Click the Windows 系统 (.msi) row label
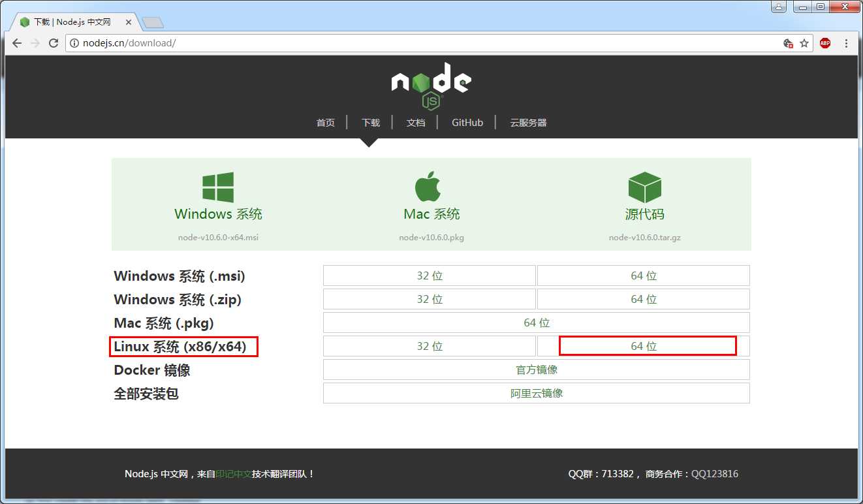 coord(180,276)
